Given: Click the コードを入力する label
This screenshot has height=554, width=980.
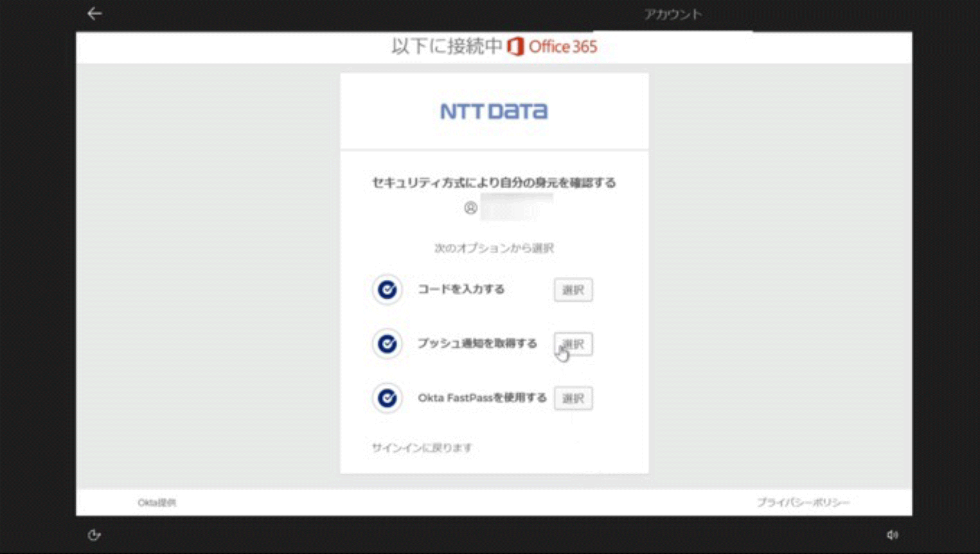Looking at the screenshot, I should [461, 289].
